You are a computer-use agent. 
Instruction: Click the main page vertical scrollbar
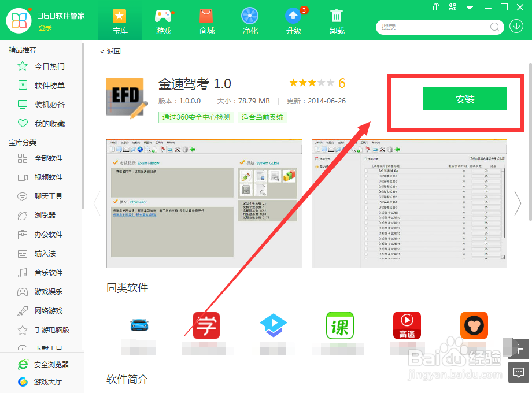coord(530,142)
